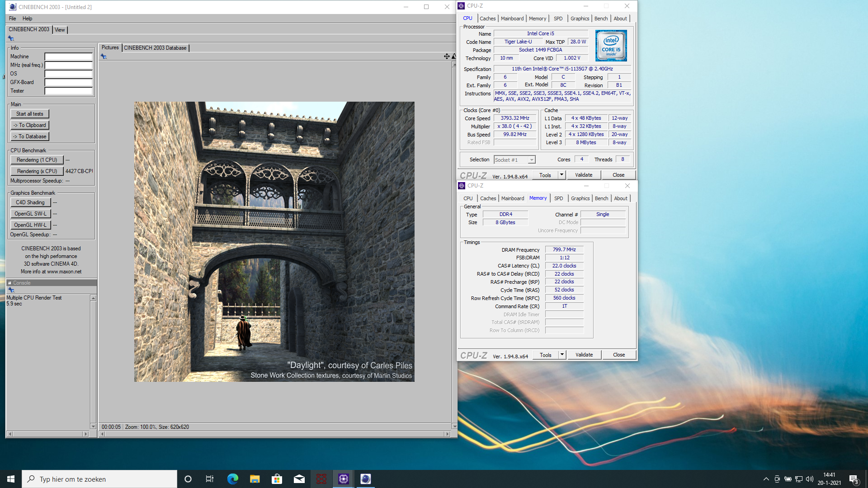
Task: Click the upper CPU-Z window title icon
Action: point(461,6)
